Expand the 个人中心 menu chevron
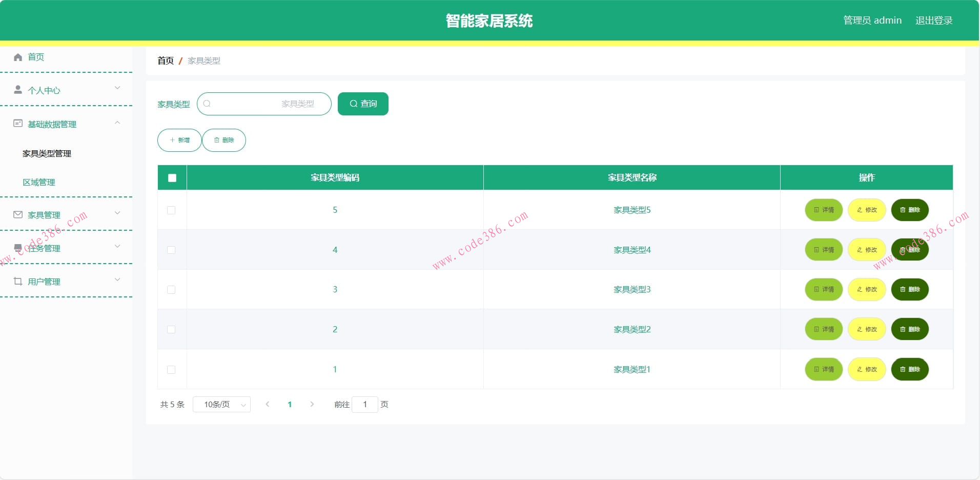The height and width of the screenshot is (480, 980). pyautogui.click(x=117, y=88)
